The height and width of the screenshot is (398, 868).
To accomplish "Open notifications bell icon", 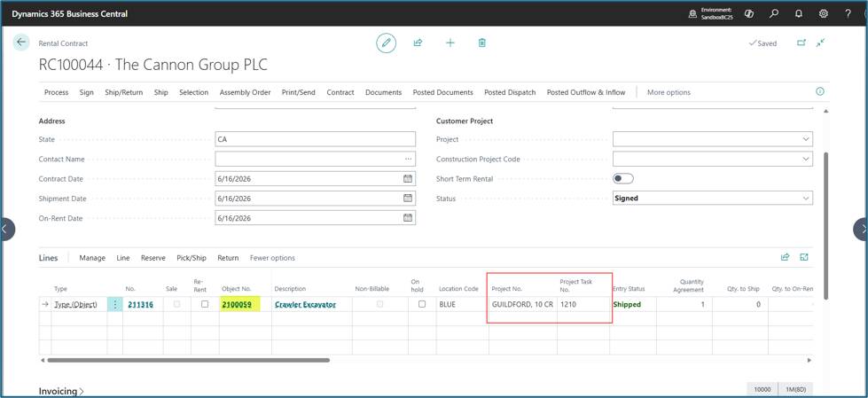I will point(798,14).
